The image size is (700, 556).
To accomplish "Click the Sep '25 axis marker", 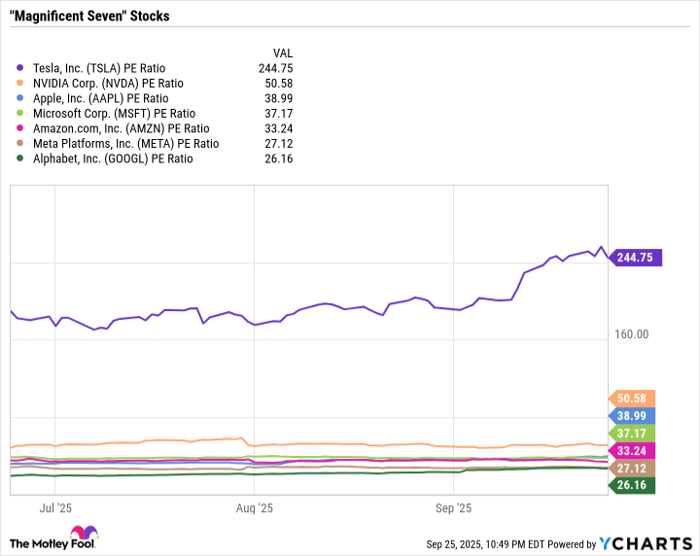I will tap(452, 508).
